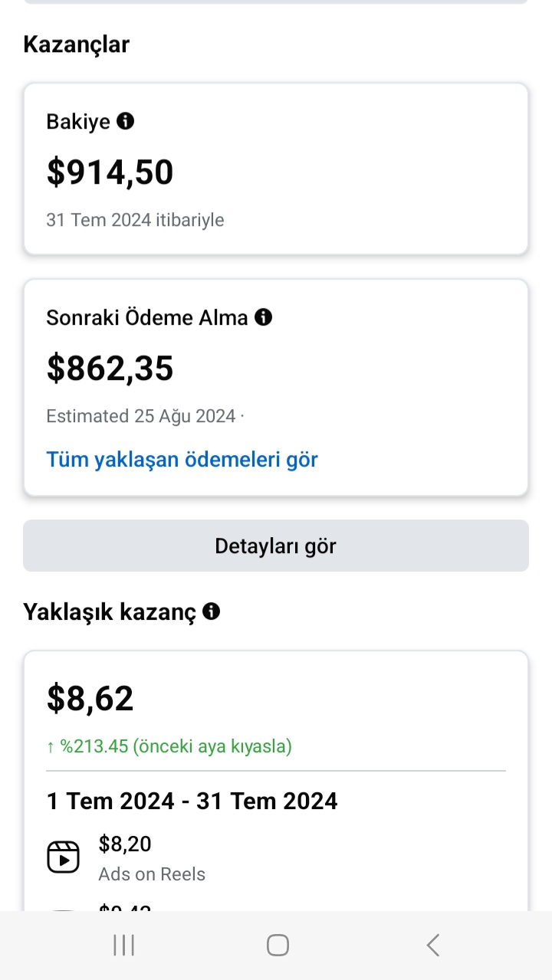Select the 1 Tem 2024 - 31 Tem 2024 range

[192, 801]
